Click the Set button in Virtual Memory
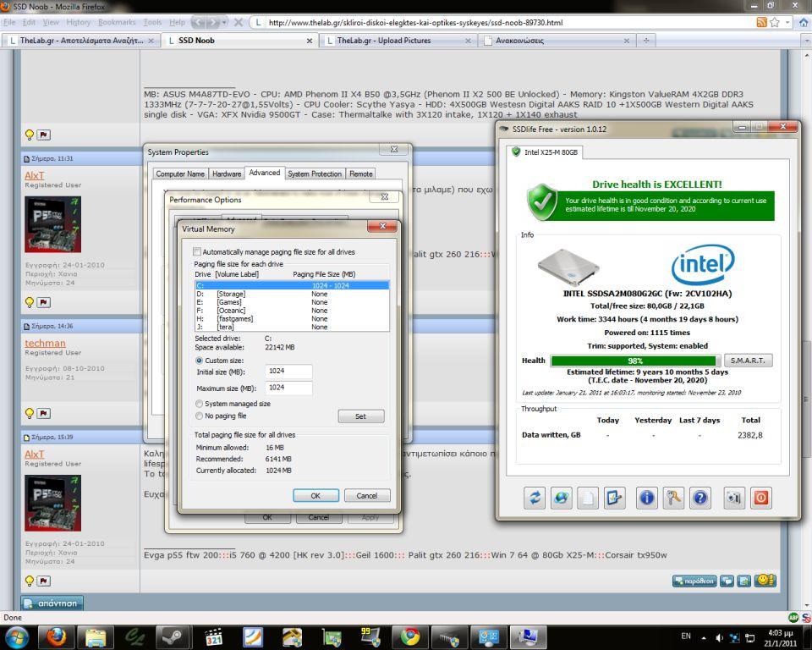This screenshot has height=650, width=812. tap(360, 416)
